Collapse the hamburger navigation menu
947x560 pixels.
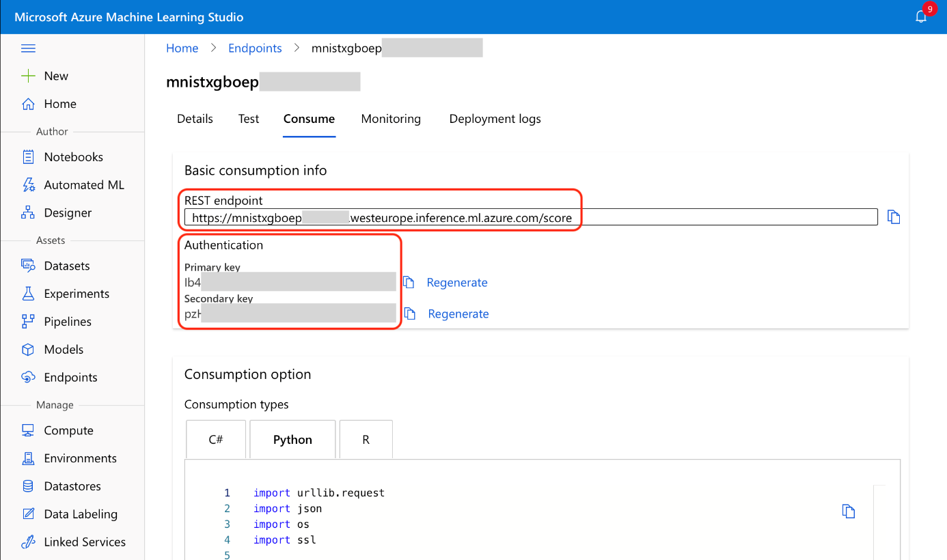[x=28, y=48]
